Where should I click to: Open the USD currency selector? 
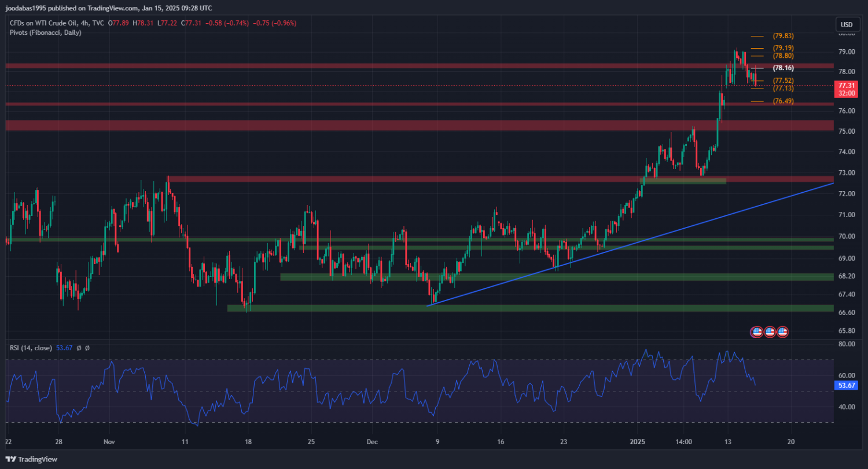click(x=847, y=24)
